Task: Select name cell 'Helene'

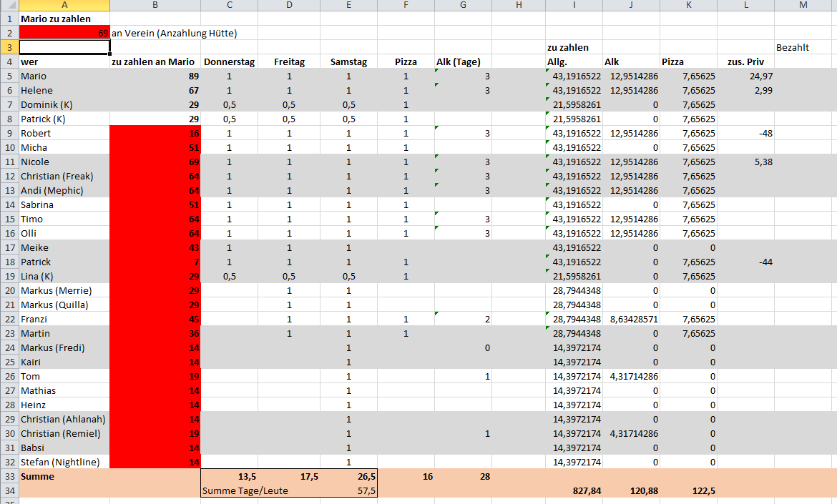Action: [x=64, y=91]
